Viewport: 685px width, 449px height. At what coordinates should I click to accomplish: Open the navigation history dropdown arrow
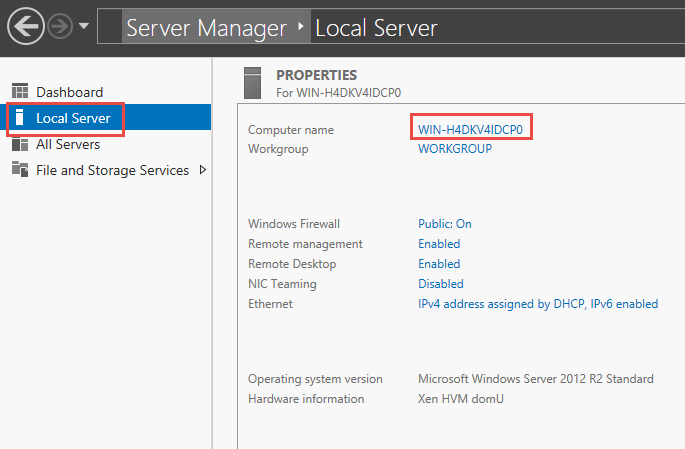[x=84, y=26]
